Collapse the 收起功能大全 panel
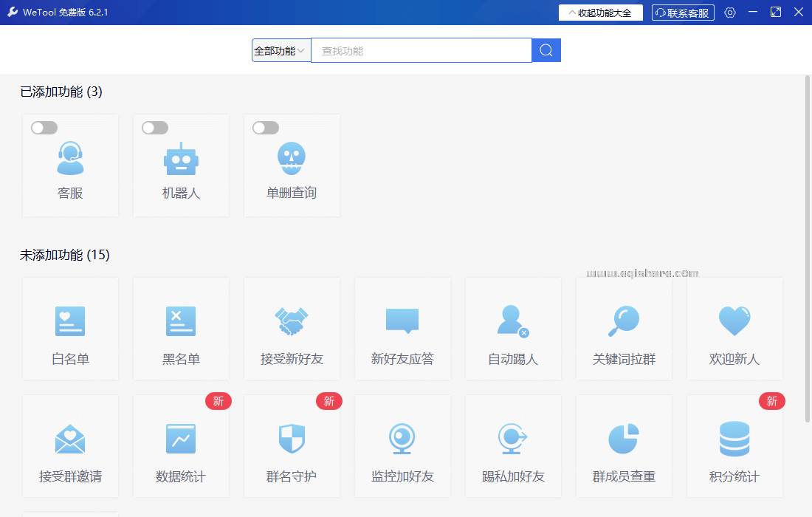This screenshot has height=517, width=812. tap(600, 12)
